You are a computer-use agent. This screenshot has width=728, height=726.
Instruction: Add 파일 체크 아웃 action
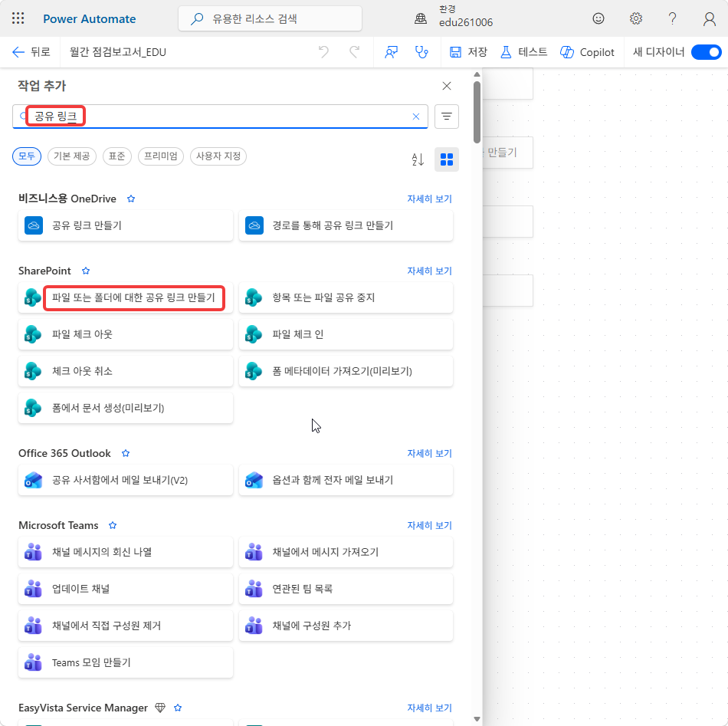(x=126, y=334)
